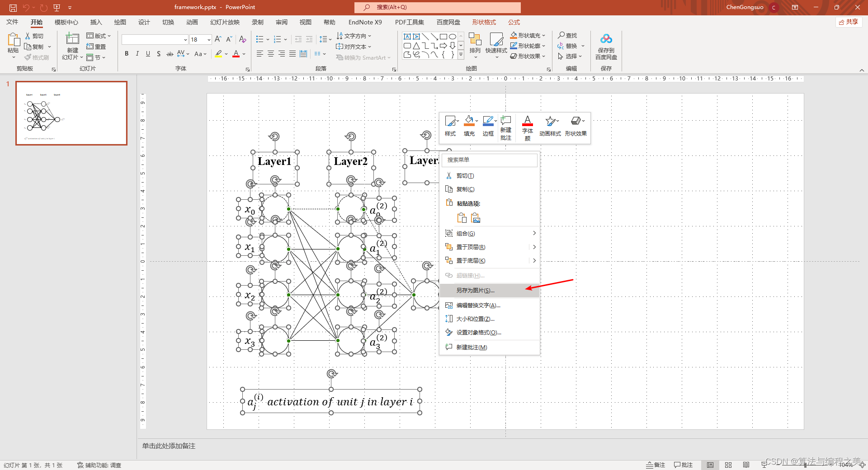The width and height of the screenshot is (868, 470).
Task: Click mini toolbar Shape Effects (形状效果) icon
Action: [576, 121]
